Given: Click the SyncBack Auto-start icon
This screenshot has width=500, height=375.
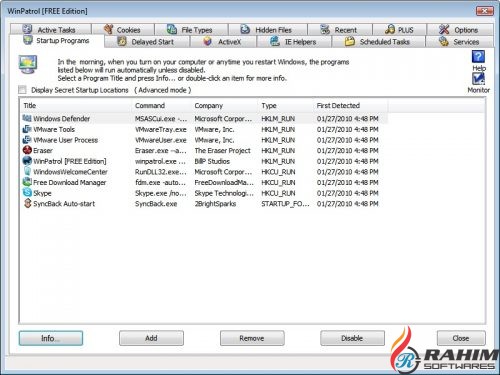Looking at the screenshot, I should pos(27,203).
